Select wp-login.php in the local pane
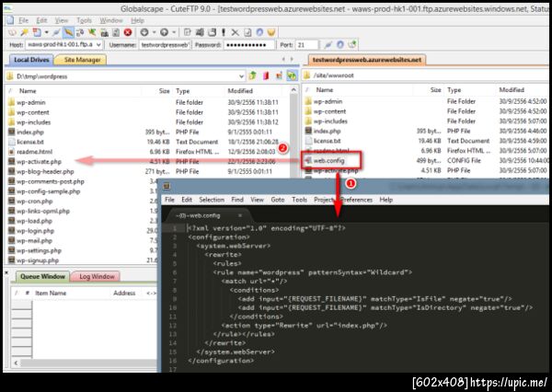The image size is (552, 392). 35,231
